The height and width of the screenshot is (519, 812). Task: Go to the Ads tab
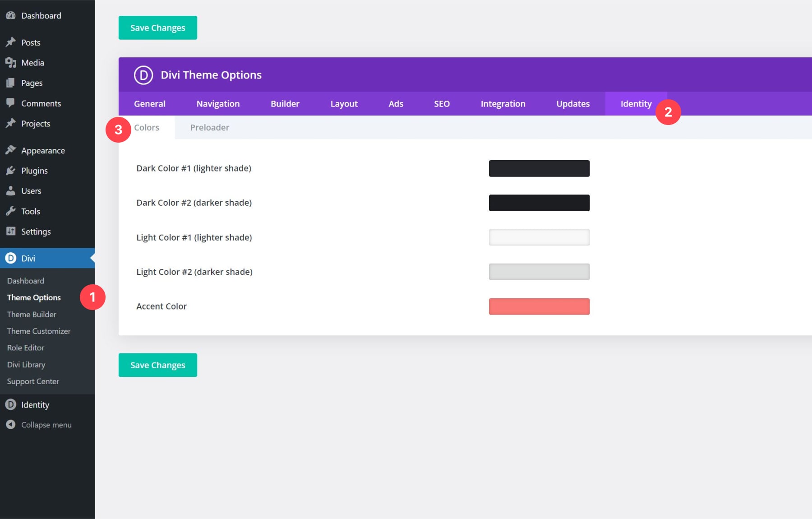[x=396, y=104]
